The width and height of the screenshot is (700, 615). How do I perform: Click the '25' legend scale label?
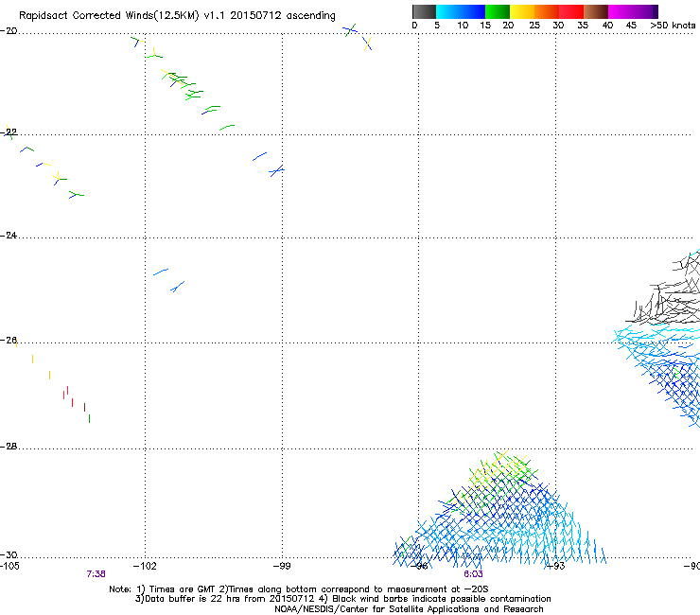click(534, 26)
